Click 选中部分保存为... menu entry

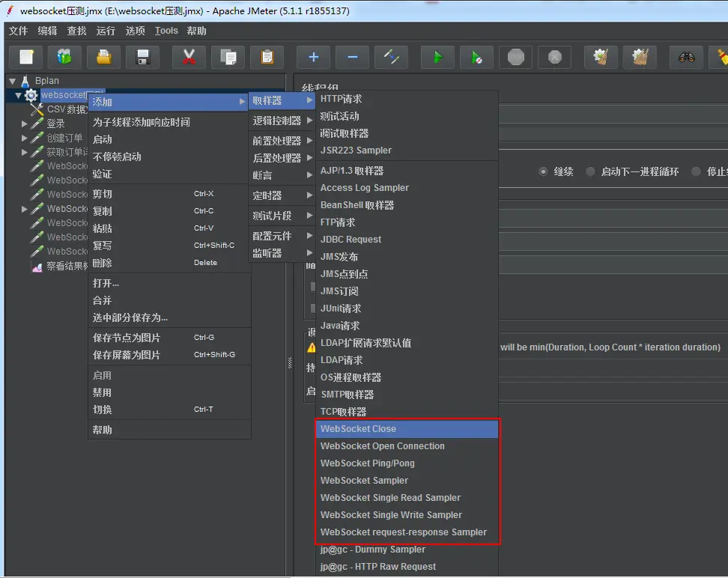169,318
